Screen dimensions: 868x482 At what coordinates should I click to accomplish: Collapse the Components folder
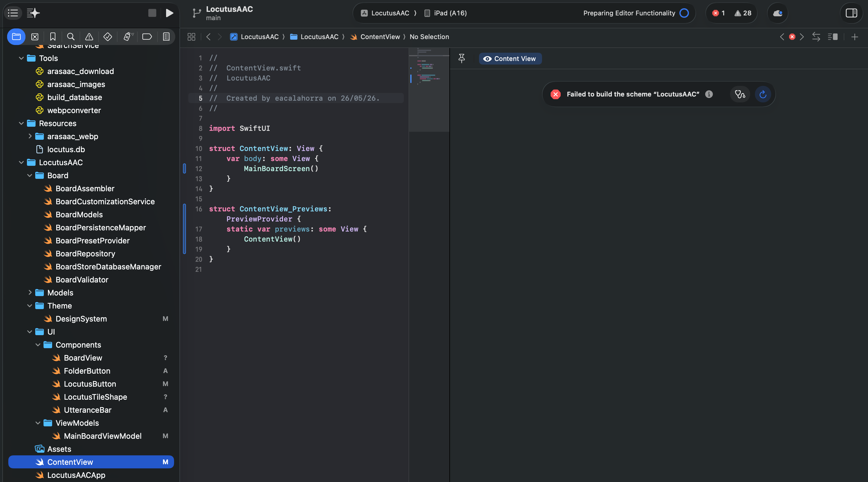click(38, 345)
